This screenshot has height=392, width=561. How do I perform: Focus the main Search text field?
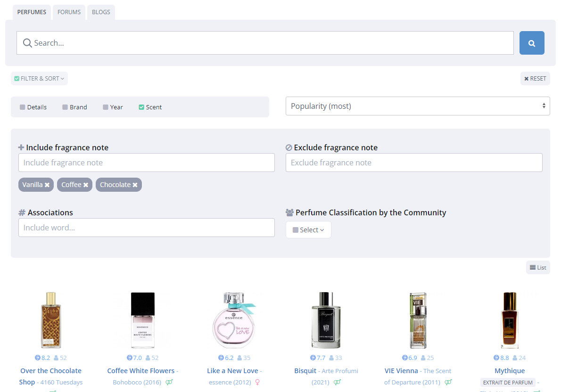click(x=265, y=43)
